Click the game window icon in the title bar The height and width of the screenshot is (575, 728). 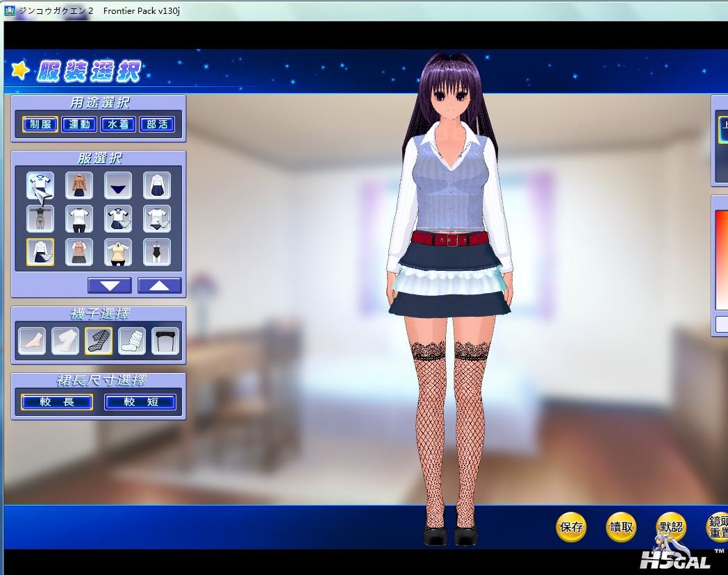[x=9, y=10]
